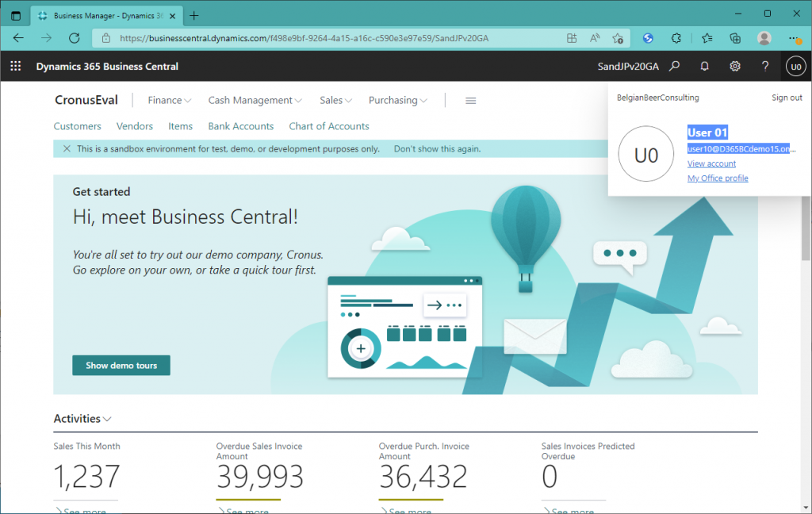This screenshot has height=514, width=812.
Task: Click Don't show this again
Action: tap(437, 148)
